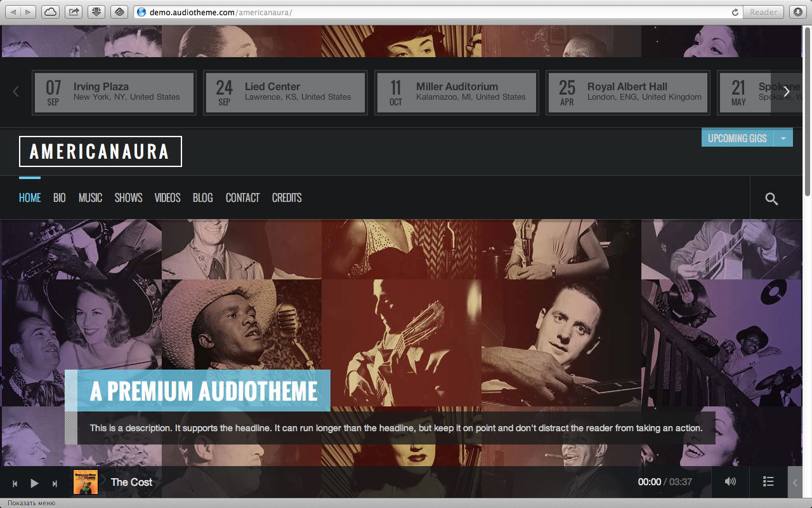Click the toolbar tray icon with down arrow
This screenshot has width=812, height=508.
pyautogui.click(x=96, y=11)
